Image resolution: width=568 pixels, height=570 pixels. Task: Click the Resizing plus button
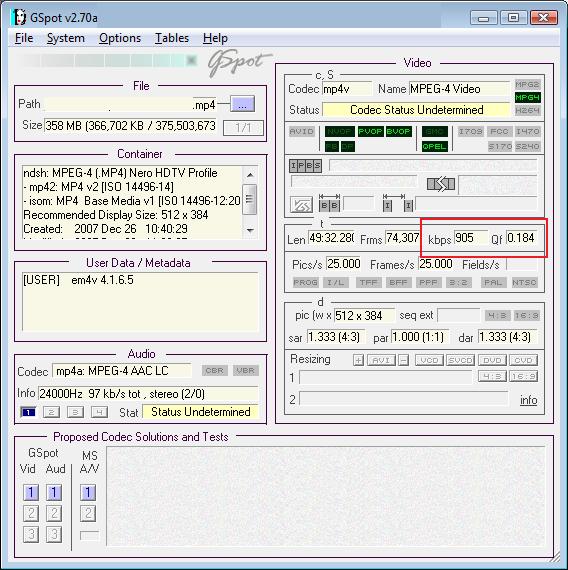point(358,360)
